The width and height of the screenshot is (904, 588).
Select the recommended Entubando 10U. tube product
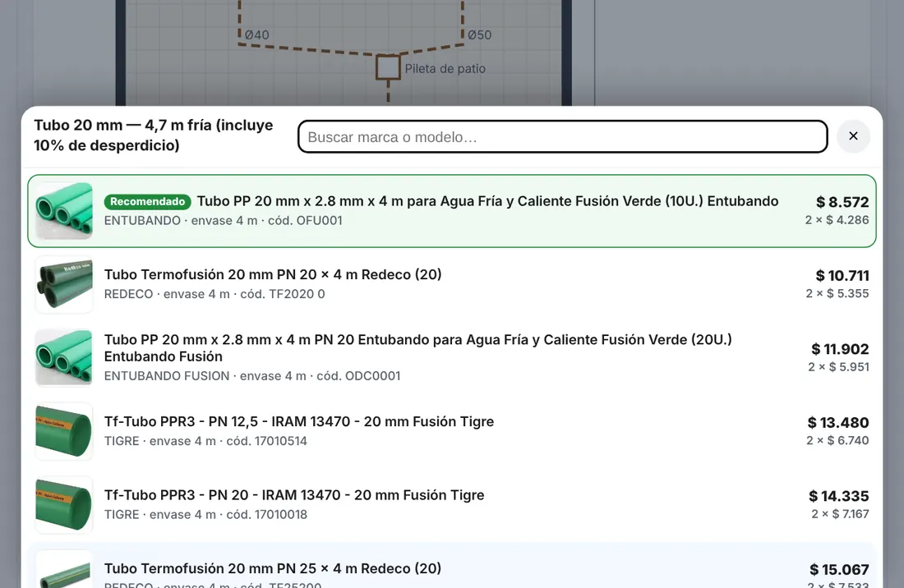tap(452, 211)
